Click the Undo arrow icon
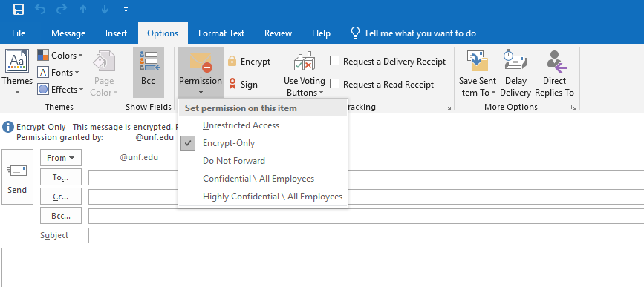Screen dimensions: 644x287 pyautogui.click(x=40, y=10)
